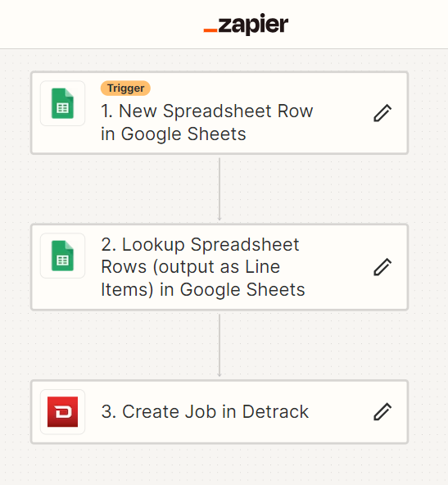Click 'Items) in Google Sheets' line in step 2
448x485 pixels.
click(203, 290)
